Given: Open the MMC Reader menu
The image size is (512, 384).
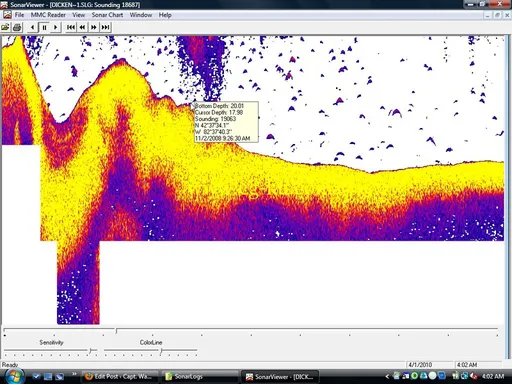Looking at the screenshot, I should [x=48, y=15].
